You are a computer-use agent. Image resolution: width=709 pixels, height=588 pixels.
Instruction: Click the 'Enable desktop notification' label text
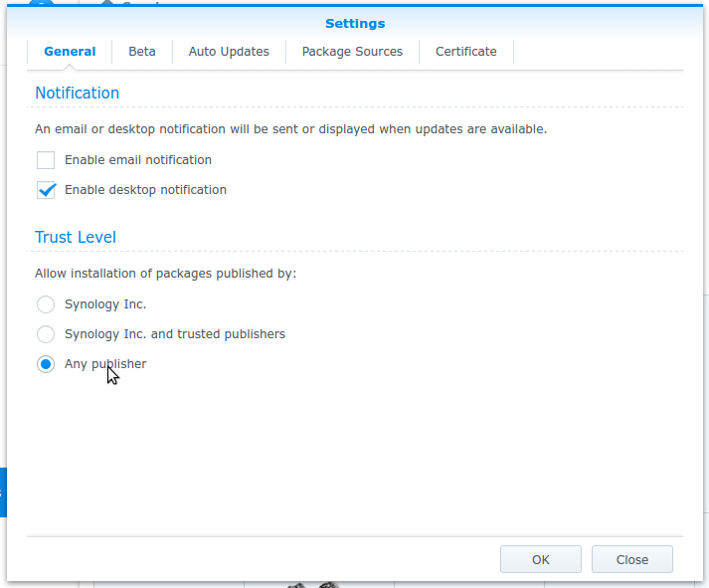[145, 190]
